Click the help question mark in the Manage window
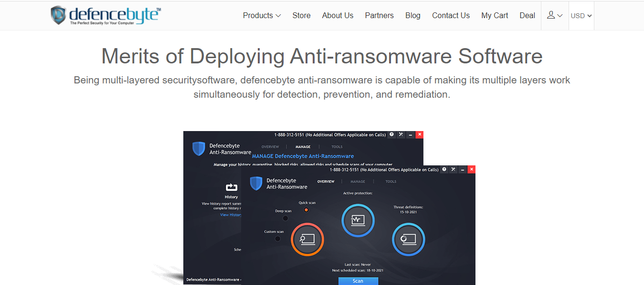The width and height of the screenshot is (644, 285). click(391, 135)
